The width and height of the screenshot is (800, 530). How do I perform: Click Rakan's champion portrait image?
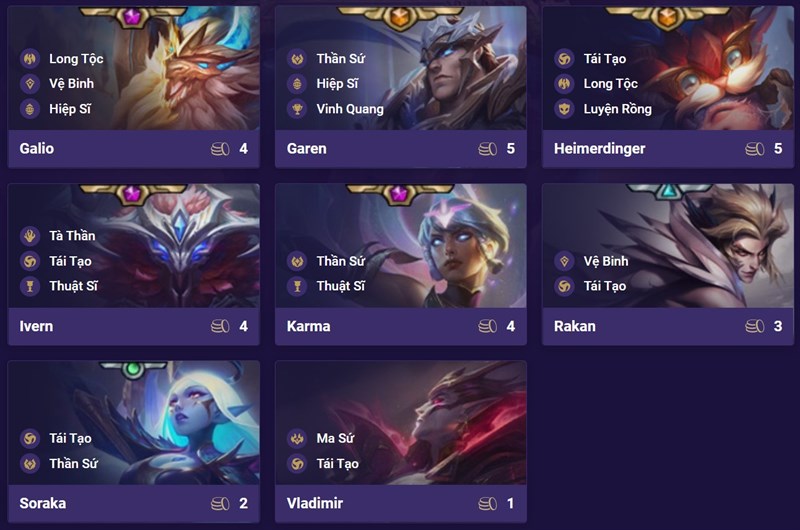coord(668,246)
